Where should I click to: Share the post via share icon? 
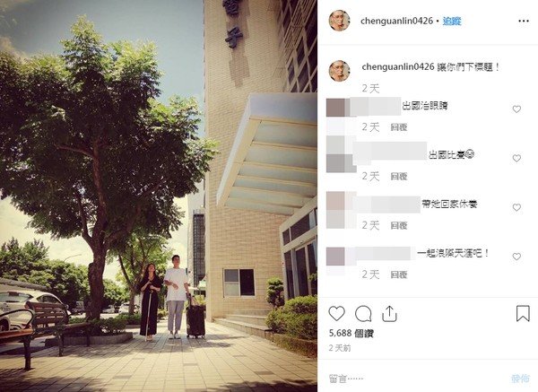[389, 313]
